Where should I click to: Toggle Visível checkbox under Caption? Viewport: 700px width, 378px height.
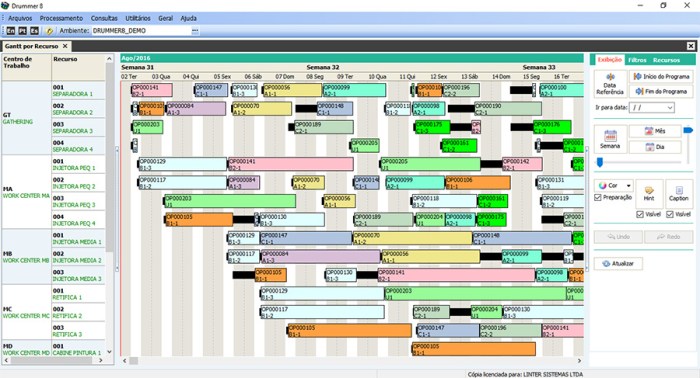point(670,215)
